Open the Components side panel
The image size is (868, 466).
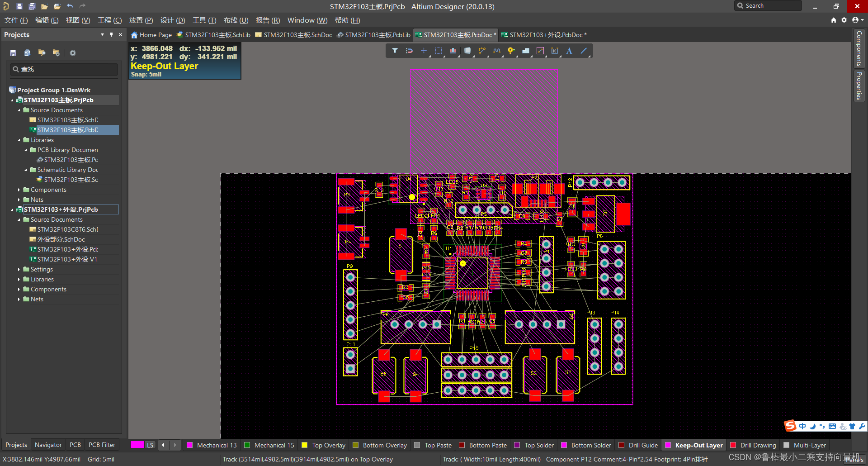(859, 48)
